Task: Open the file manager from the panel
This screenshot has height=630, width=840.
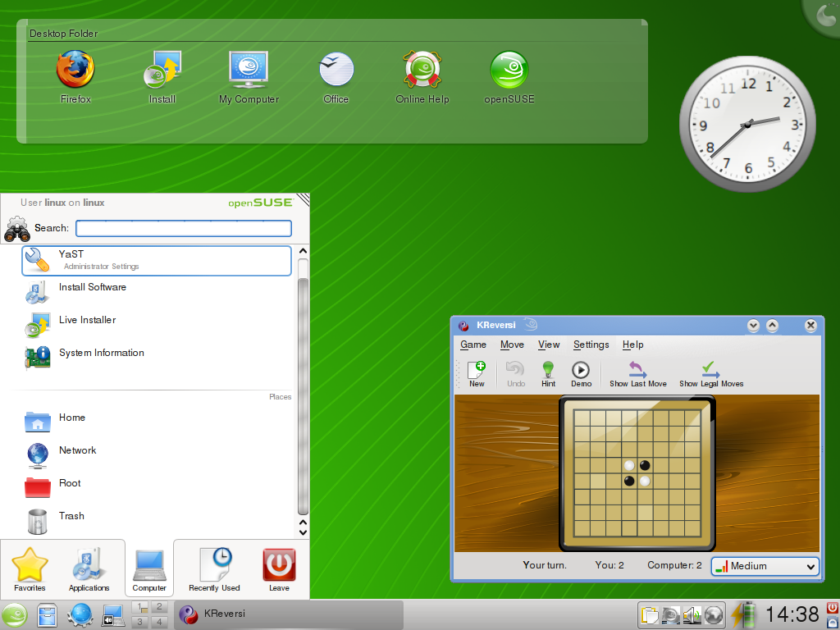Action: coord(47,615)
